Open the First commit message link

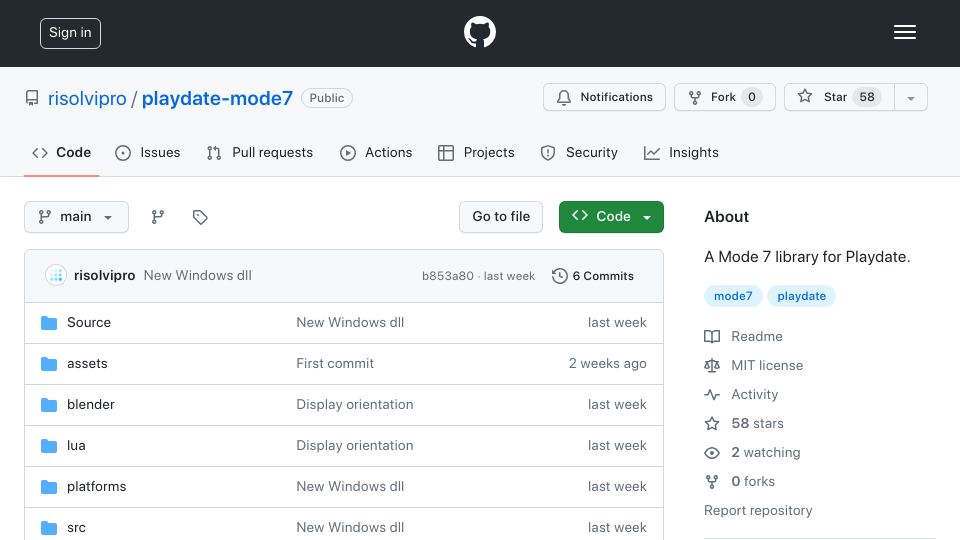click(335, 364)
